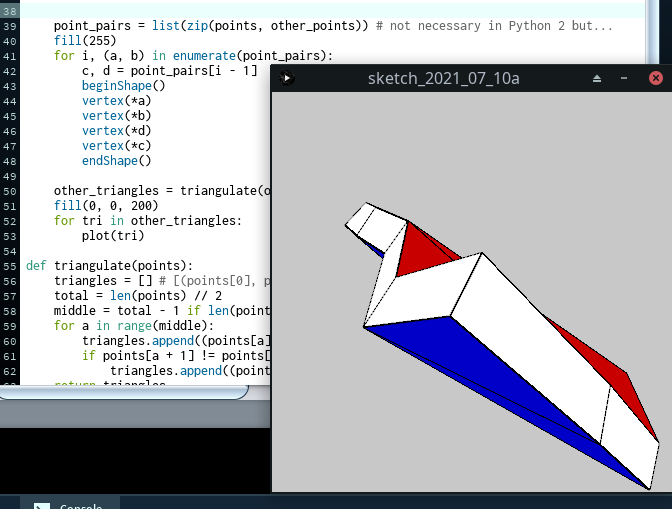Open the Console tab at the bottom
The width and height of the screenshot is (672, 509).
pyautogui.click(x=69, y=504)
